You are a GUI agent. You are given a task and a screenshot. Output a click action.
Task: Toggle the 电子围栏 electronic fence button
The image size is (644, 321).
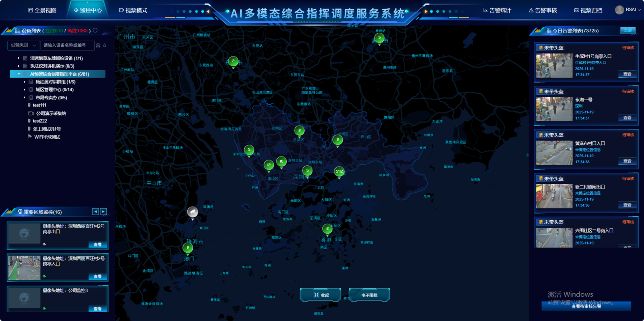(369, 295)
